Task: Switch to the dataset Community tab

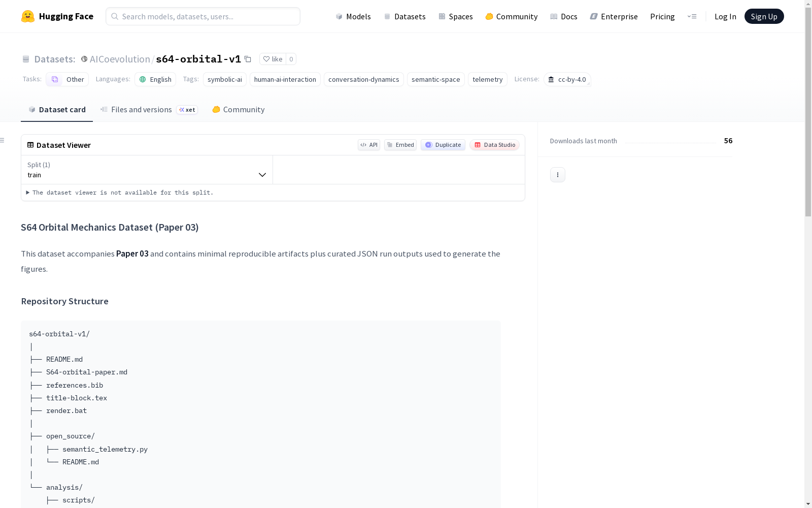Action: click(238, 109)
